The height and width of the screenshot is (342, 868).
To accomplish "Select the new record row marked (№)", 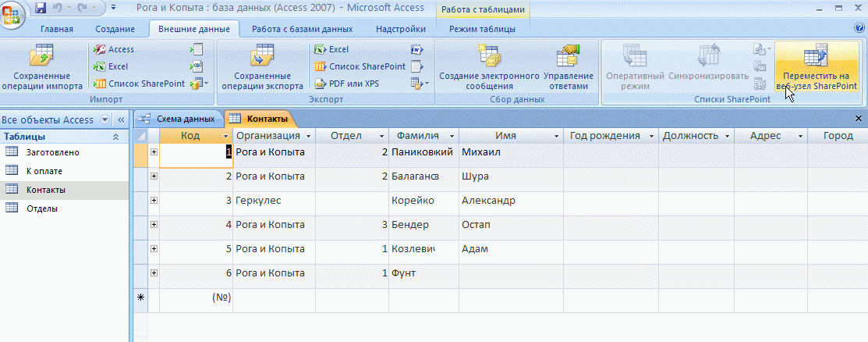I will (x=140, y=300).
